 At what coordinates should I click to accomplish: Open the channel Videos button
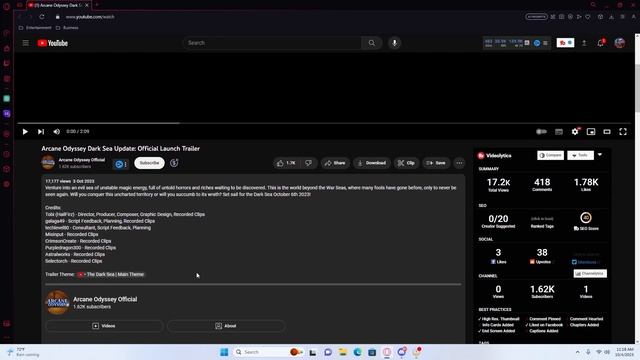click(104, 326)
